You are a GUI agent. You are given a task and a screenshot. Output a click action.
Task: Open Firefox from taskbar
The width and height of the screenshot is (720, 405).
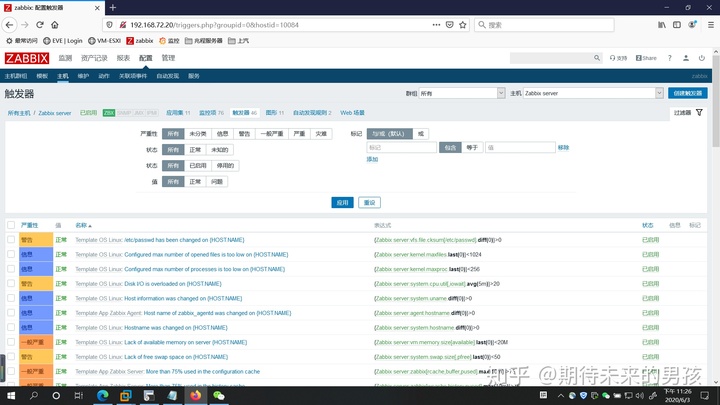pyautogui.click(x=196, y=395)
